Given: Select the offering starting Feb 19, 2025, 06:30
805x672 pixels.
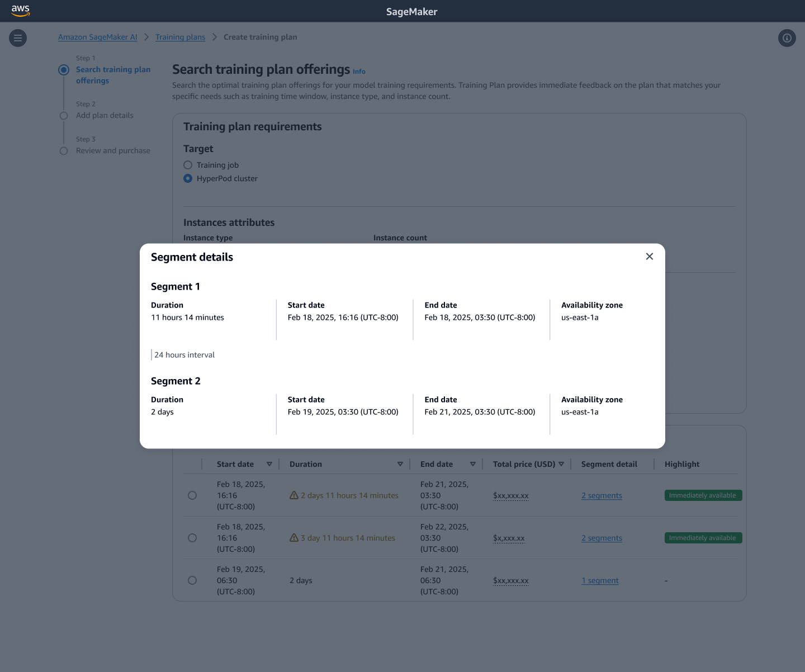Looking at the screenshot, I should [192, 580].
